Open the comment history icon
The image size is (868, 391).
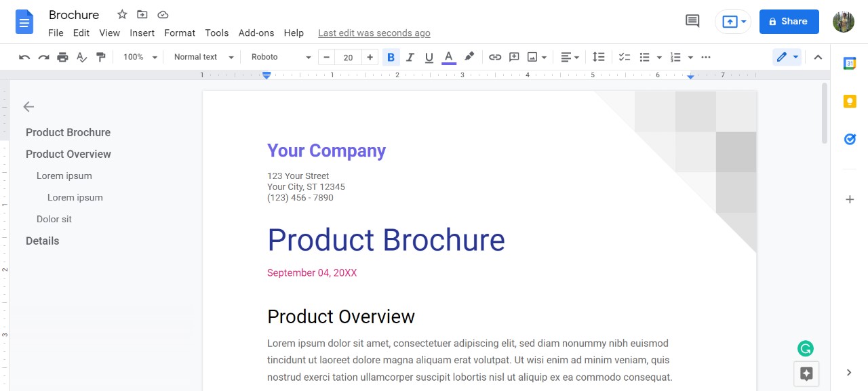pyautogui.click(x=692, y=21)
